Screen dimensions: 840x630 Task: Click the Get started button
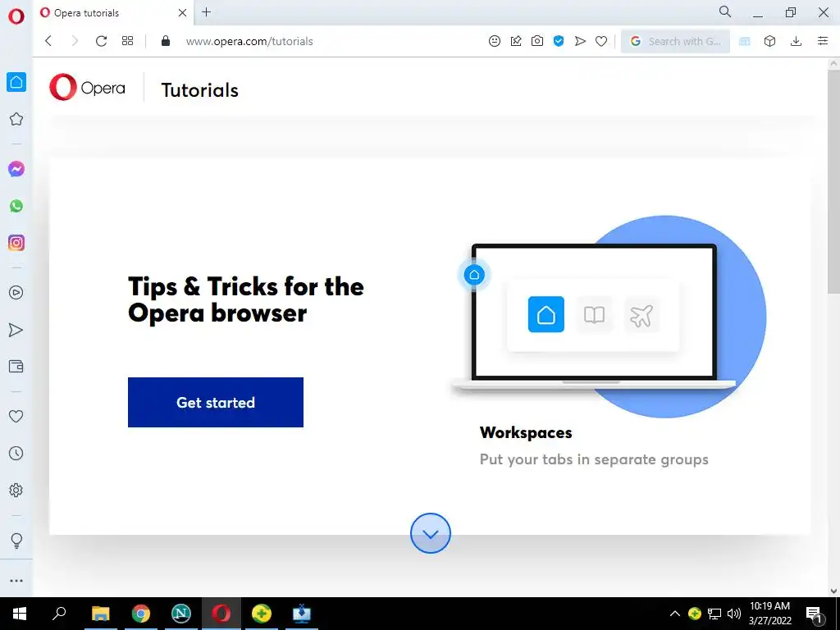[216, 402]
